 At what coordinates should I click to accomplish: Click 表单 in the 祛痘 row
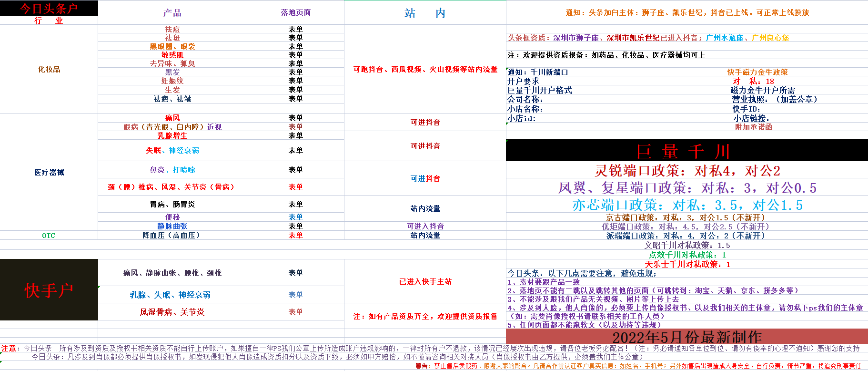pyautogui.click(x=295, y=29)
